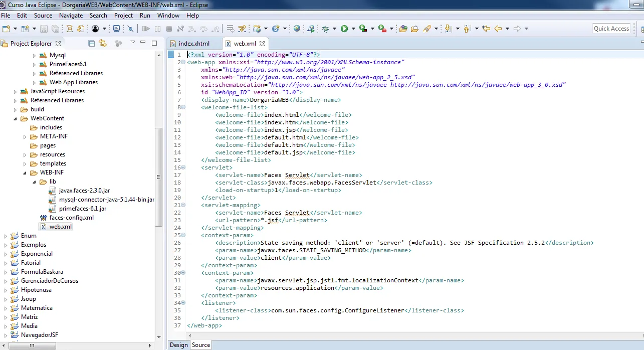Switch to the Design view tab

[x=178, y=344]
